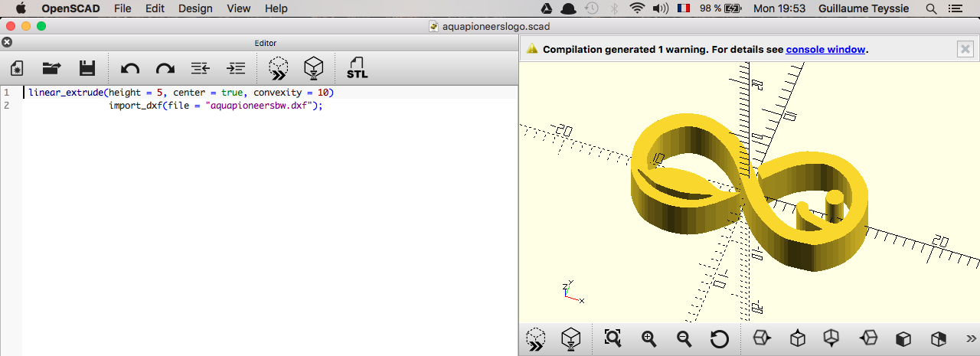
Task: Open the View menu
Action: click(x=239, y=8)
